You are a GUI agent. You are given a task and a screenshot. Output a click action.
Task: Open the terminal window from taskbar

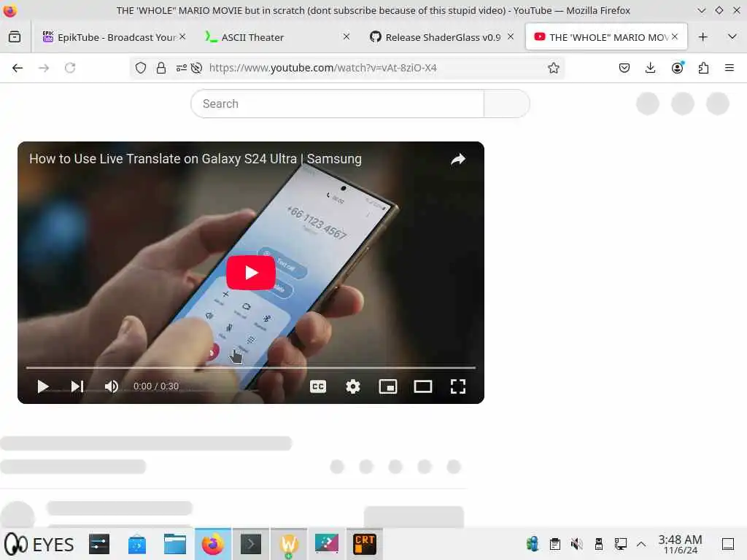(x=251, y=544)
